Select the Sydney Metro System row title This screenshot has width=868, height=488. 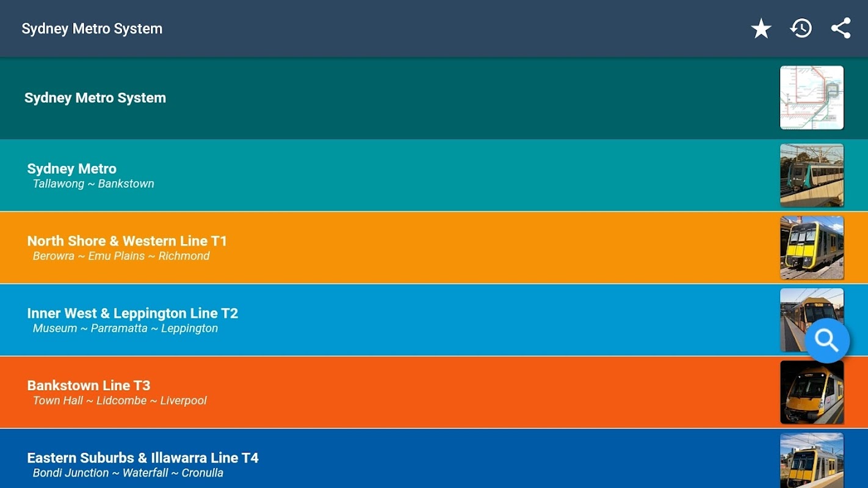tap(95, 98)
